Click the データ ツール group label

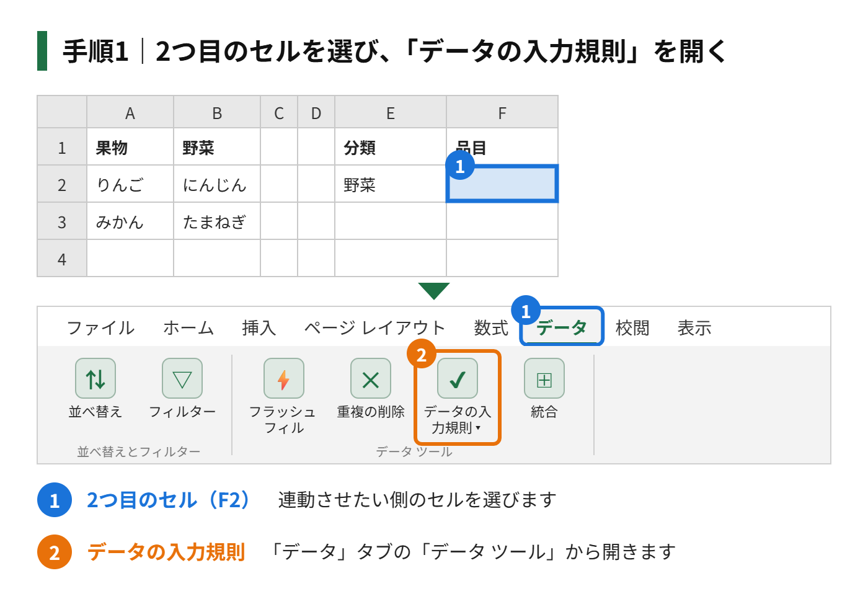coord(414,452)
